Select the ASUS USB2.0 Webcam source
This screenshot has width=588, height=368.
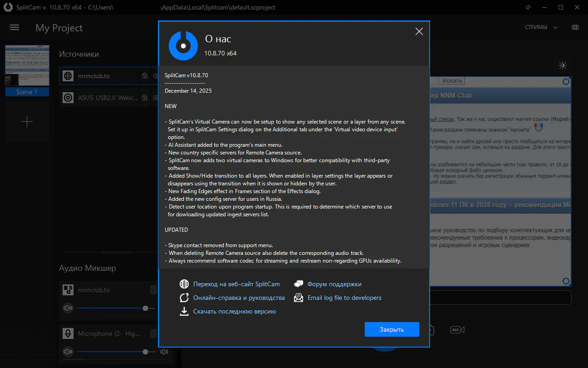[x=98, y=97]
